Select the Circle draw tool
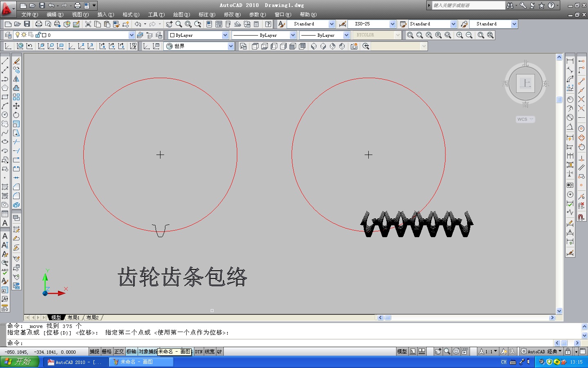Image resolution: width=588 pixels, height=368 pixels. (x=5, y=115)
